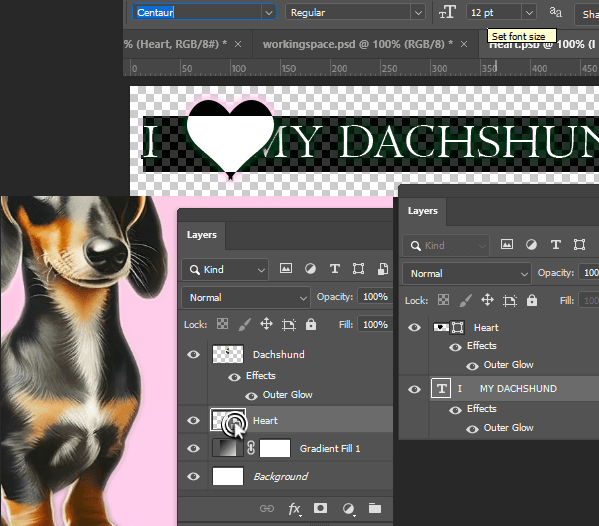599x526 pixels.
Task: Hide the Gradient Fill 1 layer
Action: (x=193, y=448)
